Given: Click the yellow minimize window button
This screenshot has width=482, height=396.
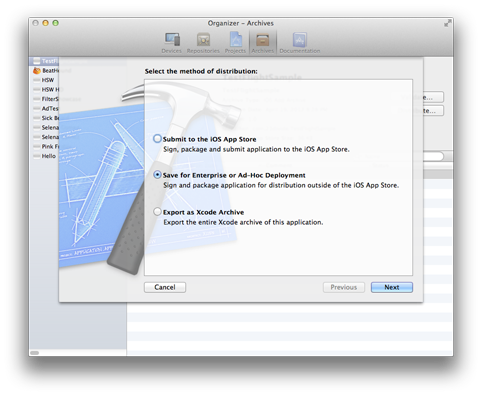Looking at the screenshot, I should point(46,23).
